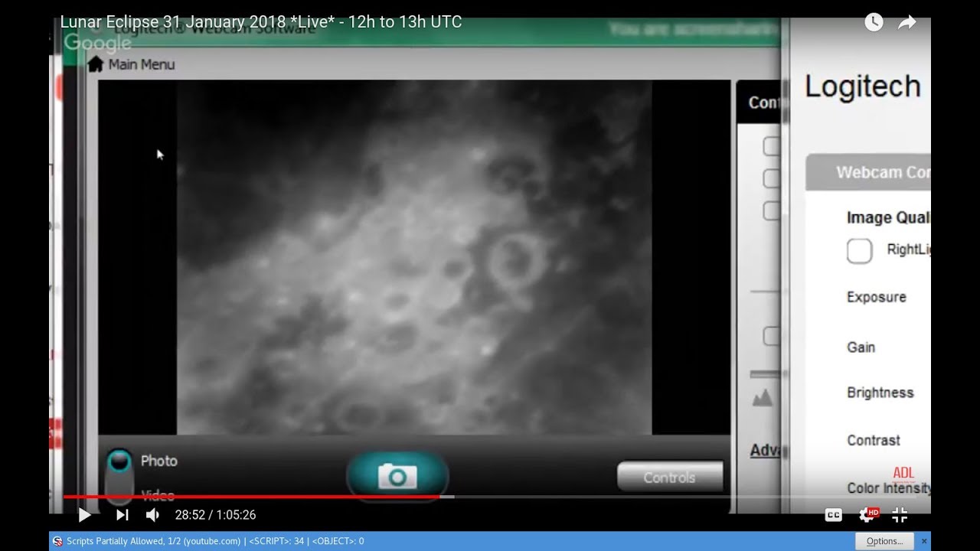Click the capture photo camera button
This screenshot has height=551, width=980.
397,476
